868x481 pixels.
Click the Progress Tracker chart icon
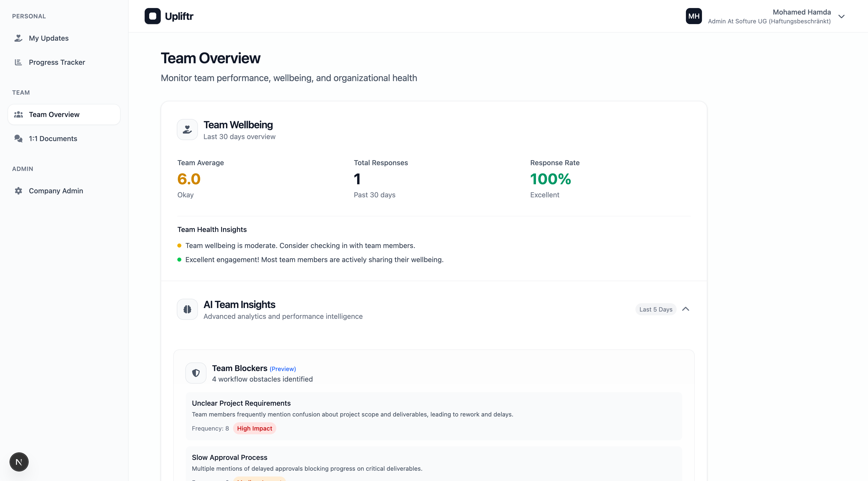tap(19, 62)
